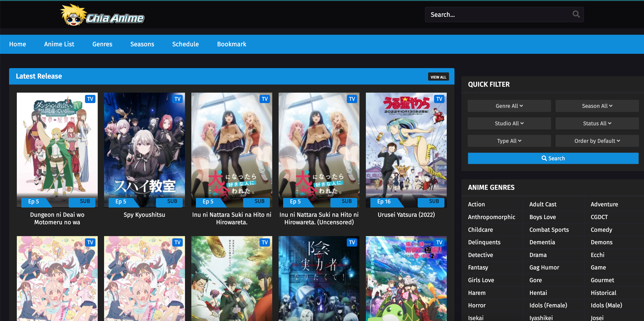Select the Adventure genre
Viewport: 644px width, 321px height.
[x=604, y=204]
